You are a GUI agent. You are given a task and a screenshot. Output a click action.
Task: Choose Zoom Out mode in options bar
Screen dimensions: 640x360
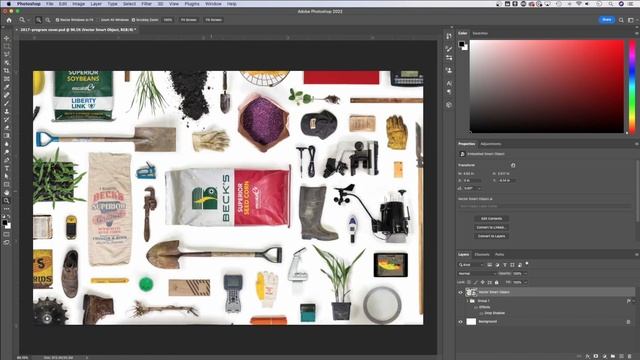click(x=48, y=20)
